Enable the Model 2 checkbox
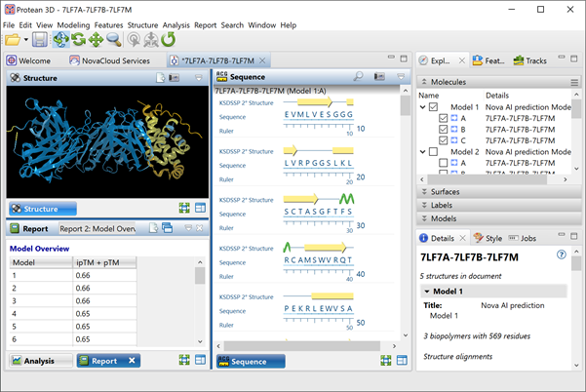Screen dimensions: 586x392 point(433,152)
